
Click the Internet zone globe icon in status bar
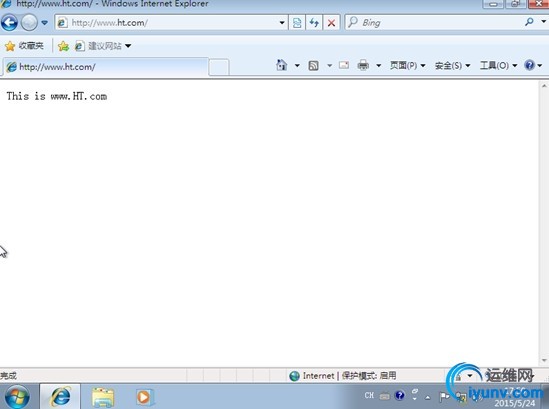(294, 376)
